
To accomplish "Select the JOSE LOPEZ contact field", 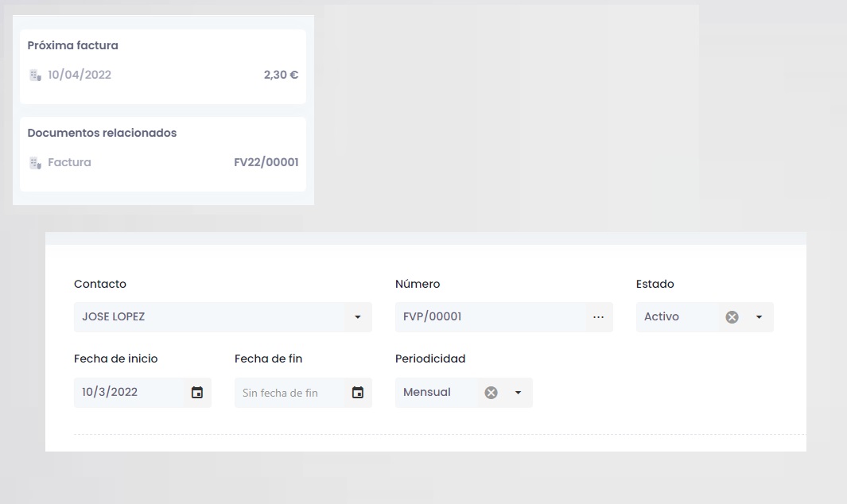I will click(x=223, y=317).
